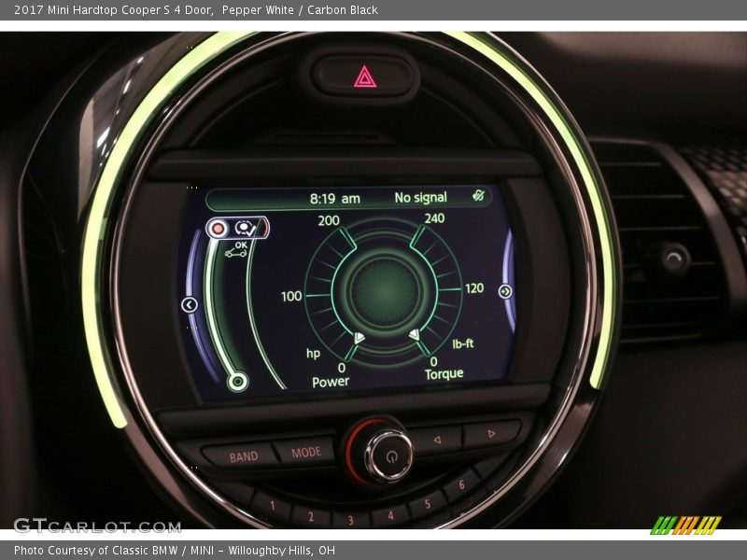This screenshot has height=560, width=747.
Task: Tap the 8:19 am clock display
Action: [x=334, y=199]
